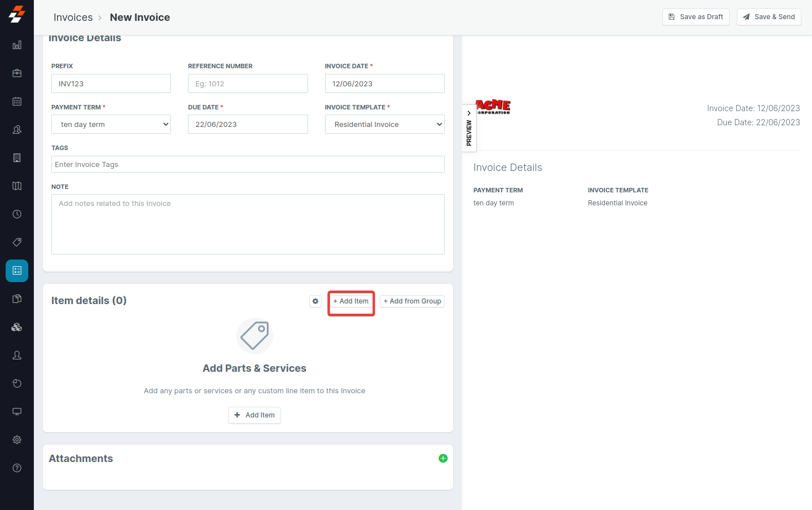Collapse the Preview panel using the chevron
The height and width of the screenshot is (510, 812).
pyautogui.click(x=469, y=113)
